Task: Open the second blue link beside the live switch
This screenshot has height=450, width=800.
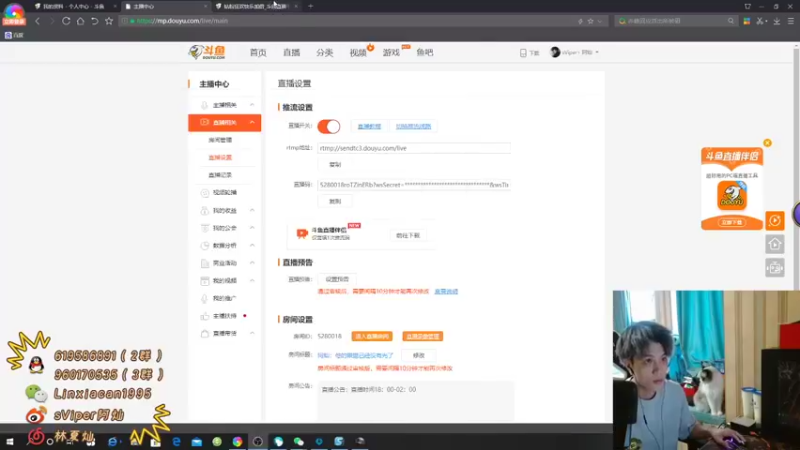Action: click(413, 126)
